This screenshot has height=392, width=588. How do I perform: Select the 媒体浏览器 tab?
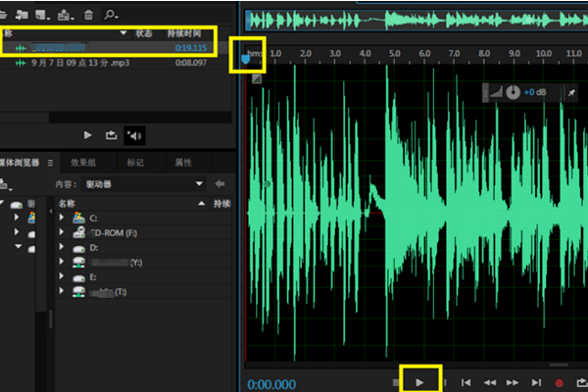point(20,163)
